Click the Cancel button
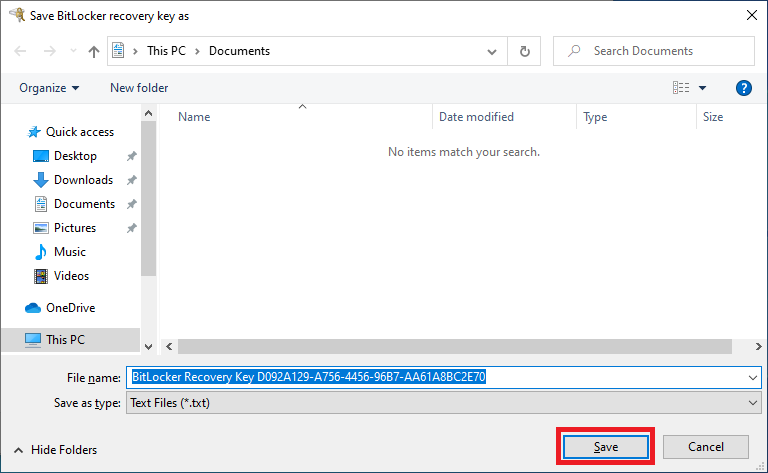This screenshot has width=768, height=473. pyautogui.click(x=706, y=447)
